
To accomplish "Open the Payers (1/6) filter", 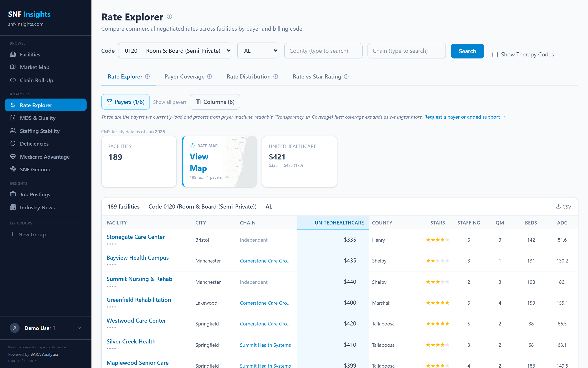I will [125, 102].
